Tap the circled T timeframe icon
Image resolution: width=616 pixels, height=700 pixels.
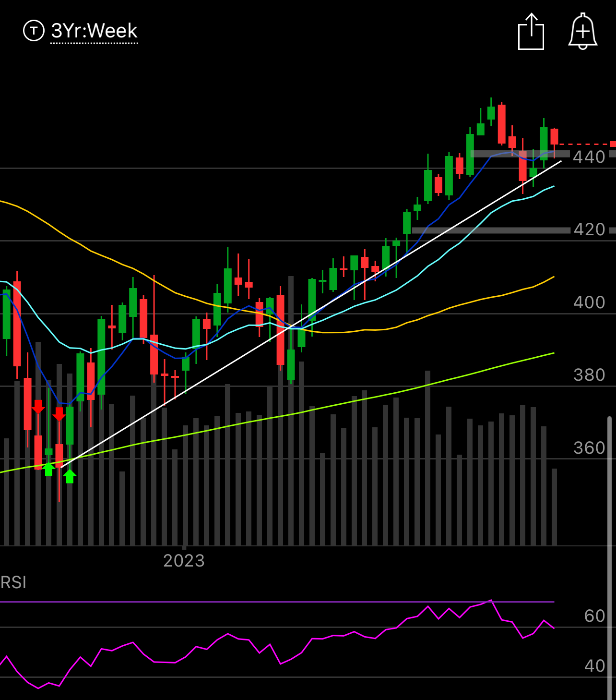point(34,31)
